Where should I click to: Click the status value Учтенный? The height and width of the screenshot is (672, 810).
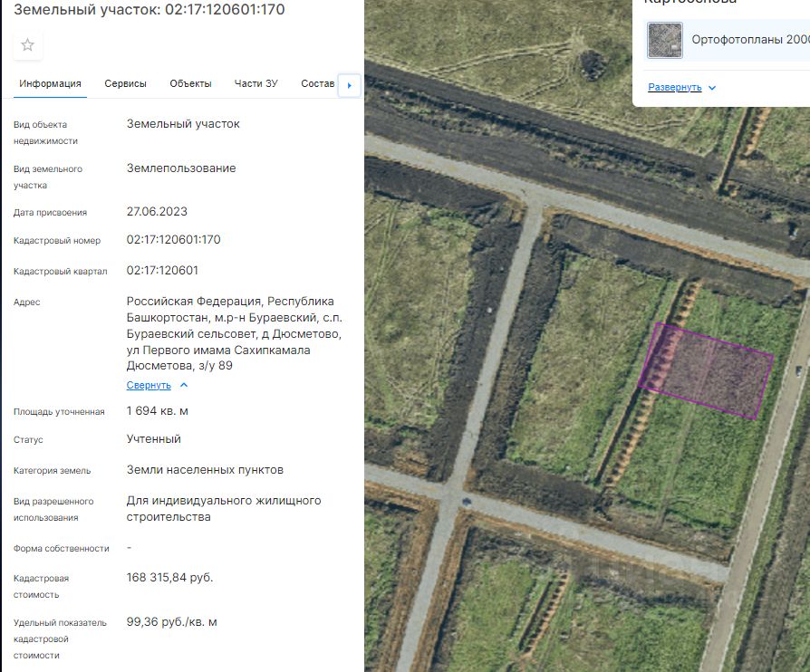point(154,439)
